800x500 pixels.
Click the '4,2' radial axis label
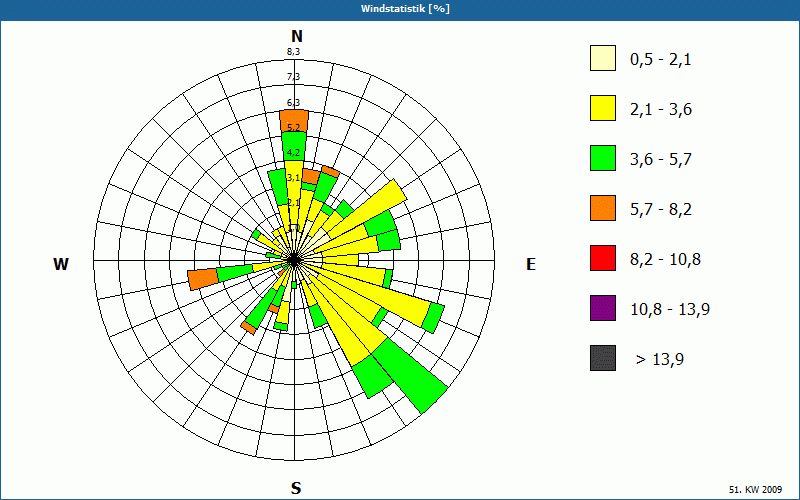click(x=293, y=153)
